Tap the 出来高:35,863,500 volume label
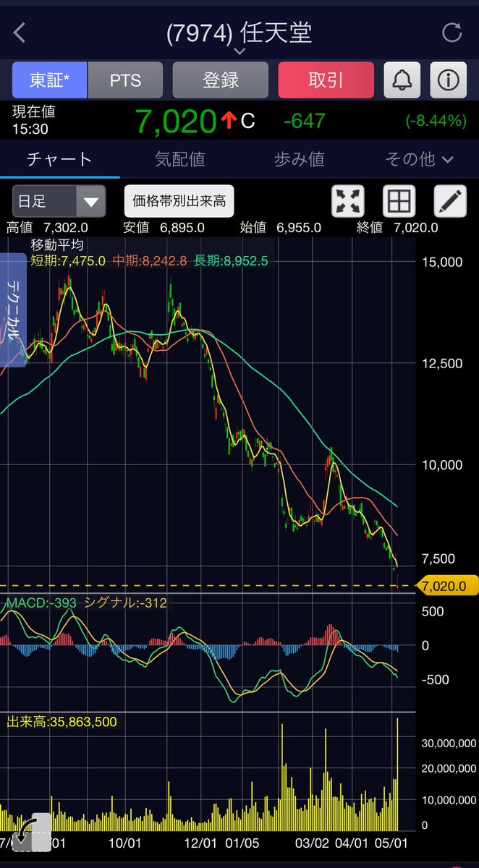The image size is (479, 868). pyautogui.click(x=61, y=722)
